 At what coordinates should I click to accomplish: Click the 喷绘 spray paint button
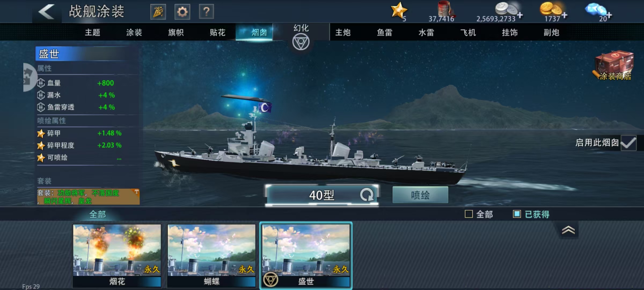pos(420,195)
